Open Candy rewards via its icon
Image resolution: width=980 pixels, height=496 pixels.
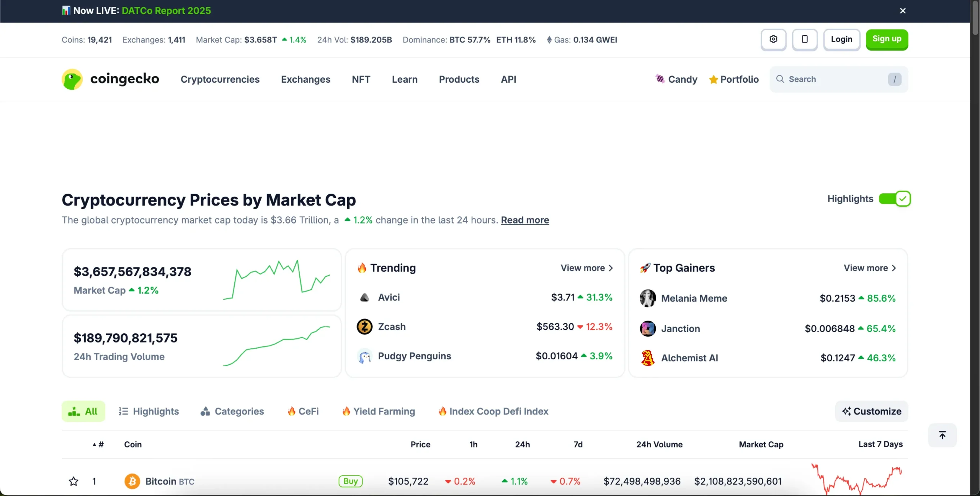click(x=659, y=79)
